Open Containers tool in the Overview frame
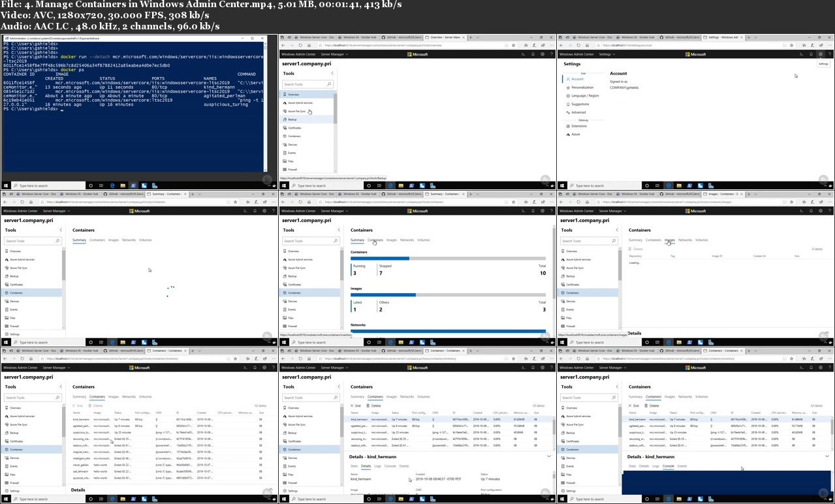Image resolution: width=835 pixels, height=504 pixels. pyautogui.click(x=307, y=136)
